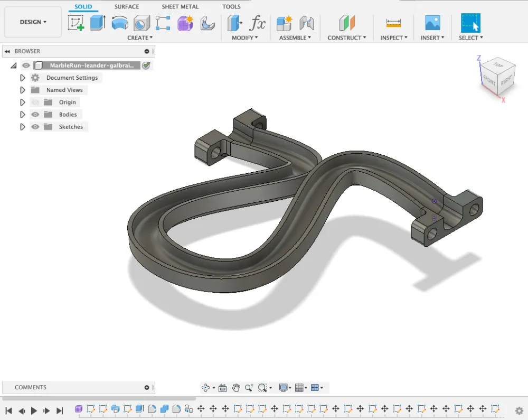Viewport: 528px width, 420px height.
Task: Open the CONSTRUCT menu
Action: pos(347,38)
